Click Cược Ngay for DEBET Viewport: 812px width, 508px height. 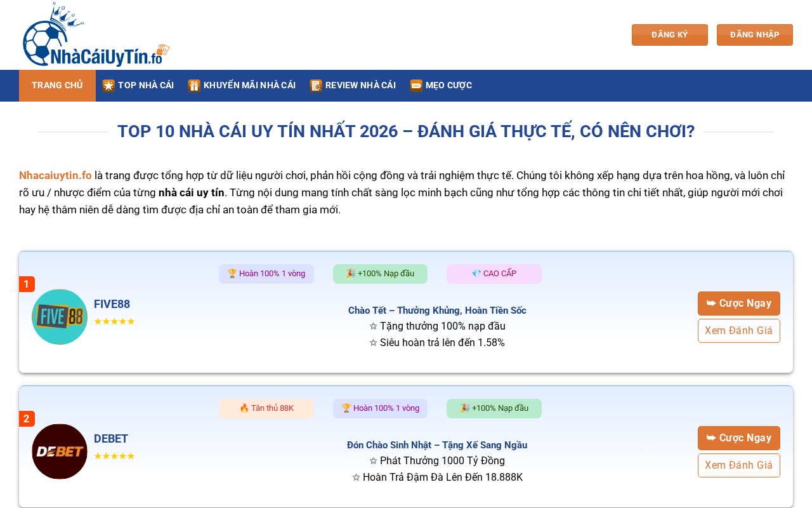click(x=739, y=438)
